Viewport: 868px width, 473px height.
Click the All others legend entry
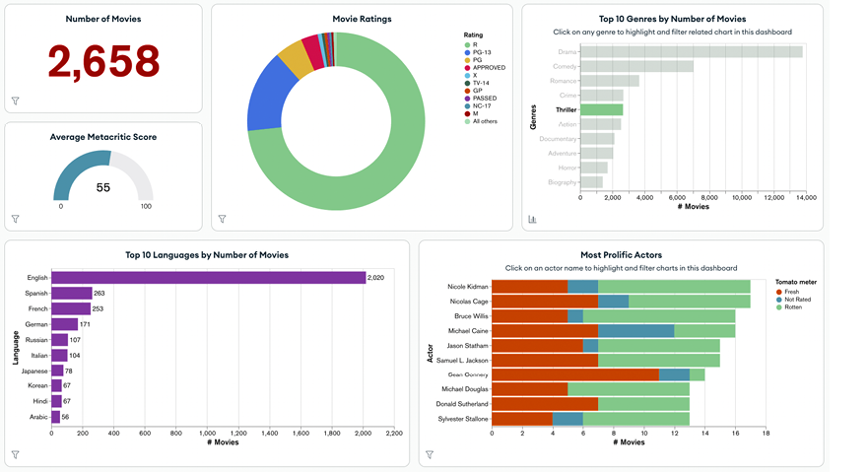(481, 121)
